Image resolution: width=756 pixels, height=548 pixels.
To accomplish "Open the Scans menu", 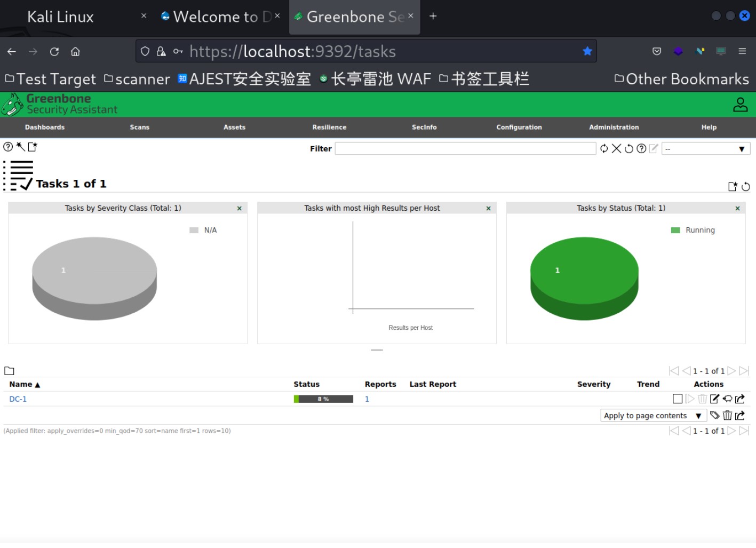I will (x=139, y=128).
